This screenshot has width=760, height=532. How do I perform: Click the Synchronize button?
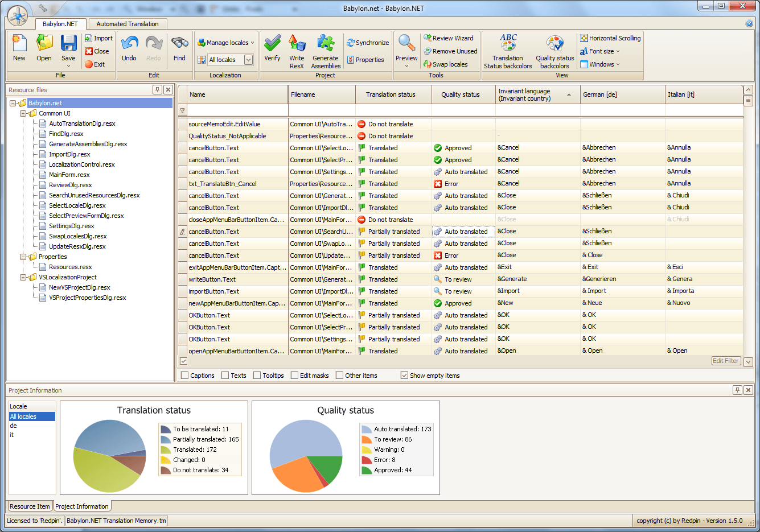pyautogui.click(x=368, y=43)
